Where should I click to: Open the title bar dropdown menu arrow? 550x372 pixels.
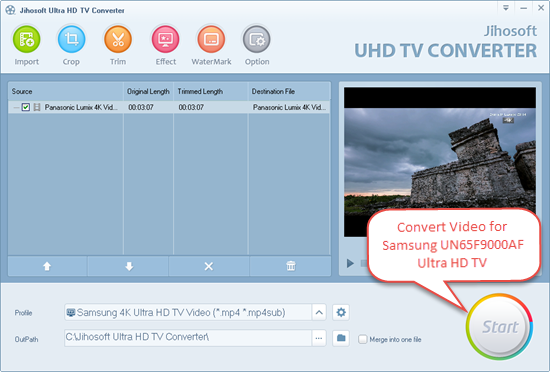click(506, 8)
